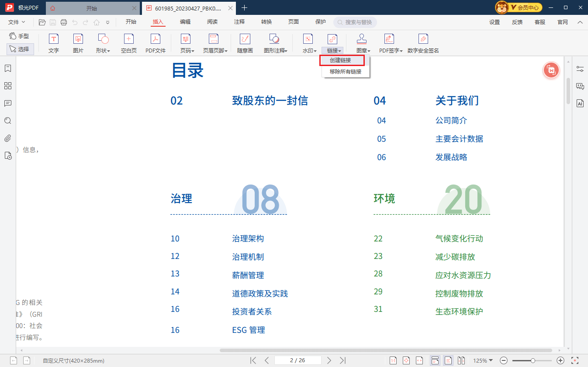This screenshot has height=367, width=588.
Task: Click the 随意画 freehand drawing tool
Action: click(245, 44)
